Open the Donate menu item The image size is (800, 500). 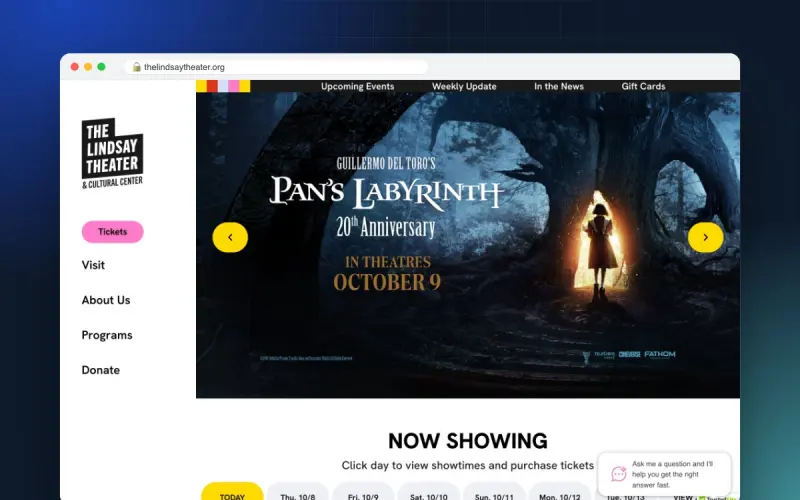[101, 370]
